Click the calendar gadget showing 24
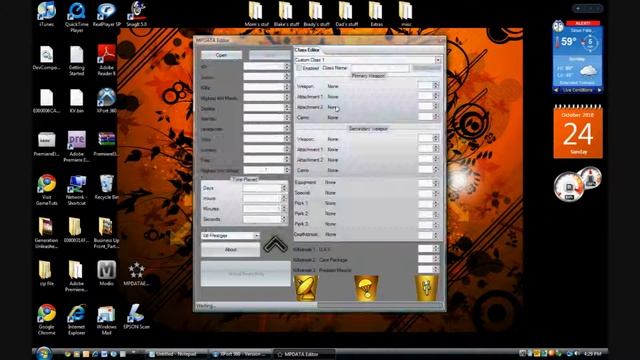Image resolution: width=640 pixels, height=360 pixels. pos(578,132)
